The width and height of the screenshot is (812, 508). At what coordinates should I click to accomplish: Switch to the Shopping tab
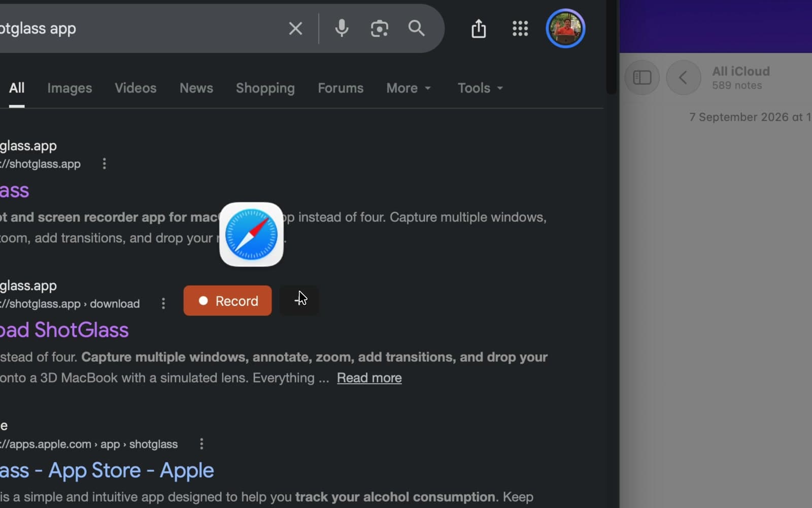pyautogui.click(x=265, y=88)
